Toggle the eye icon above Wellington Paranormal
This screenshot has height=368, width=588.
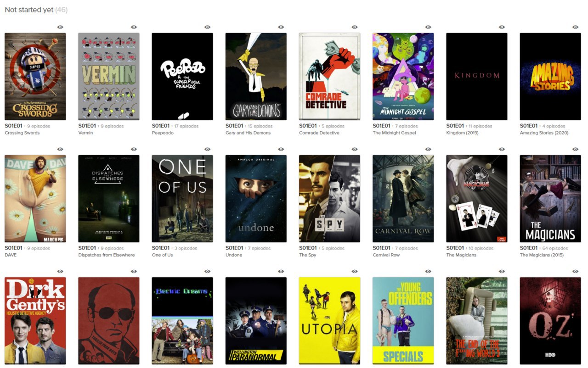(281, 271)
